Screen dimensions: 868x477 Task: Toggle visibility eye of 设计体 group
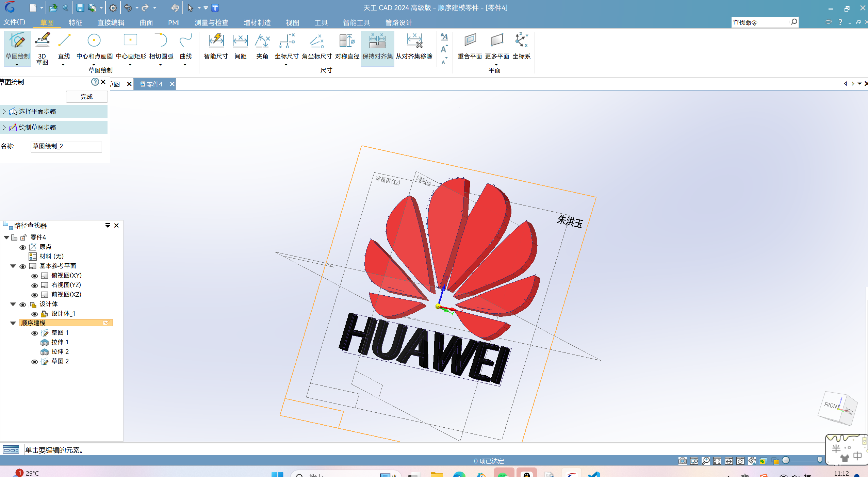click(x=23, y=305)
